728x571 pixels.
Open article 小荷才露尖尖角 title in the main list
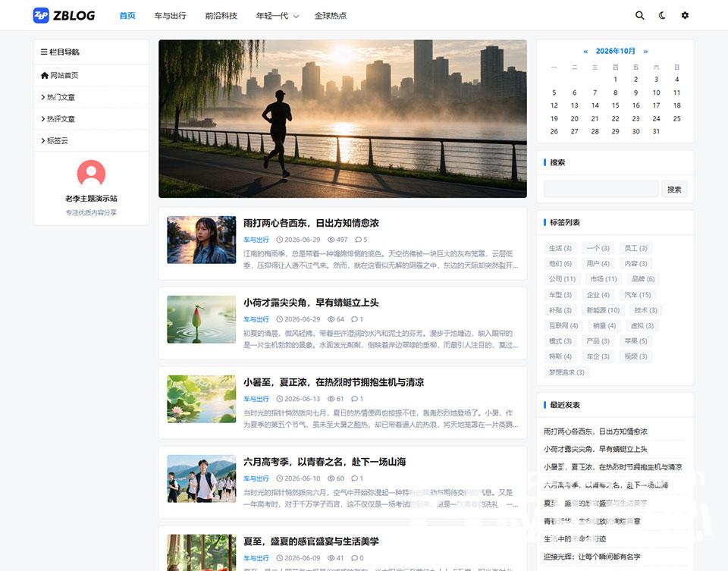tap(311, 303)
